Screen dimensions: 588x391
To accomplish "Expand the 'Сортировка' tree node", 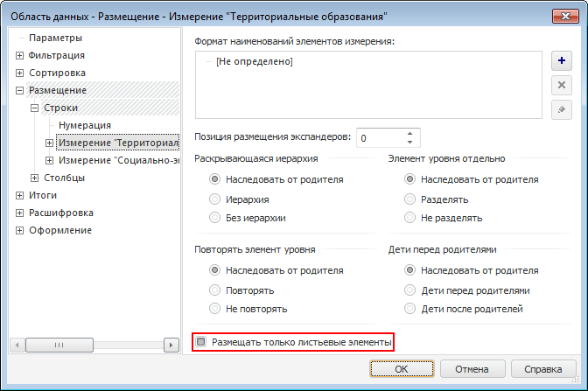I will [19, 73].
